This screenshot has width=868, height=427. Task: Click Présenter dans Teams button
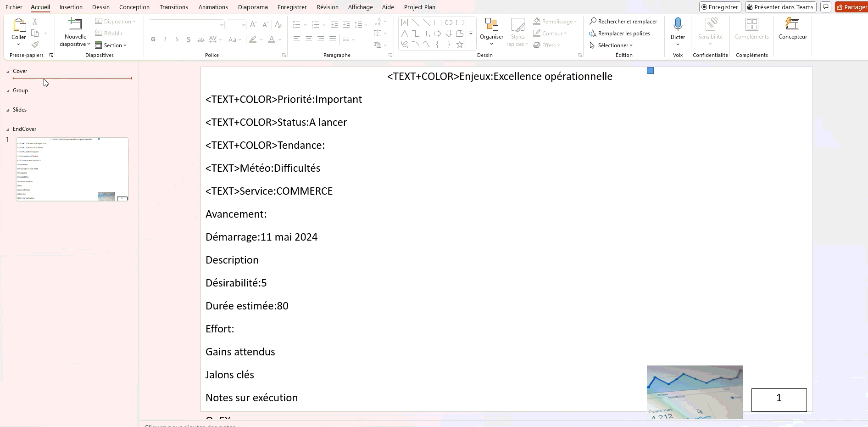click(780, 7)
